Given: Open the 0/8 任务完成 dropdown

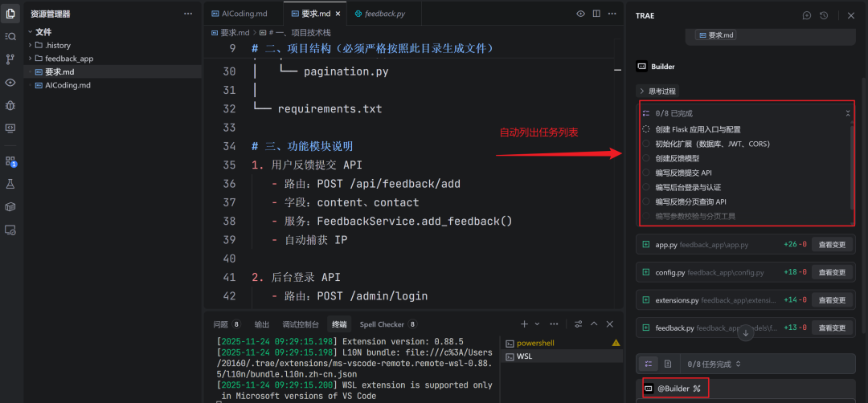Looking at the screenshot, I should (x=714, y=364).
